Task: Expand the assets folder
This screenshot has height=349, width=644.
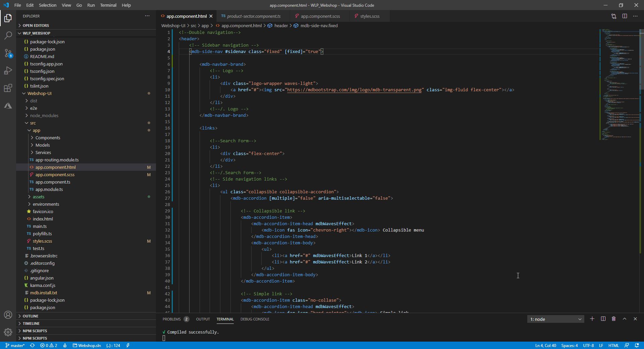Action: [x=39, y=197]
